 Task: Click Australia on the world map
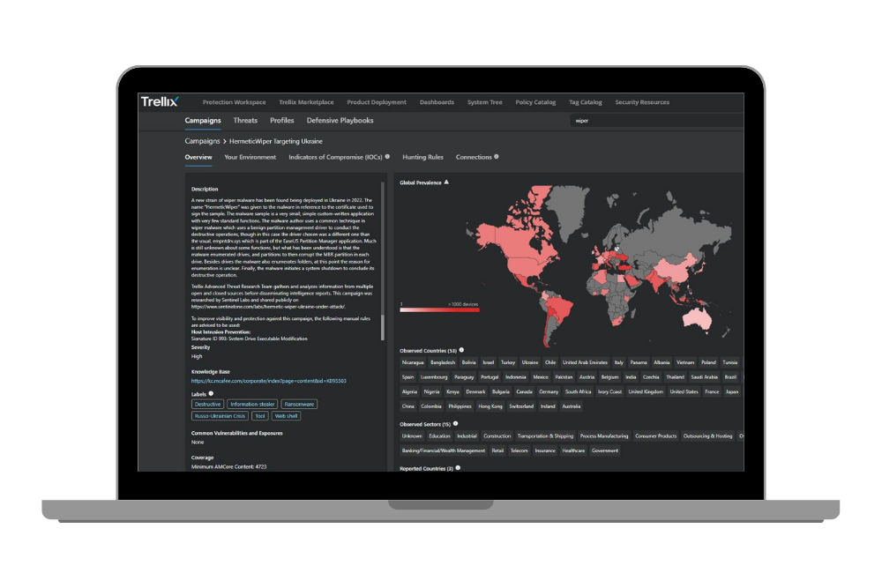(698, 318)
